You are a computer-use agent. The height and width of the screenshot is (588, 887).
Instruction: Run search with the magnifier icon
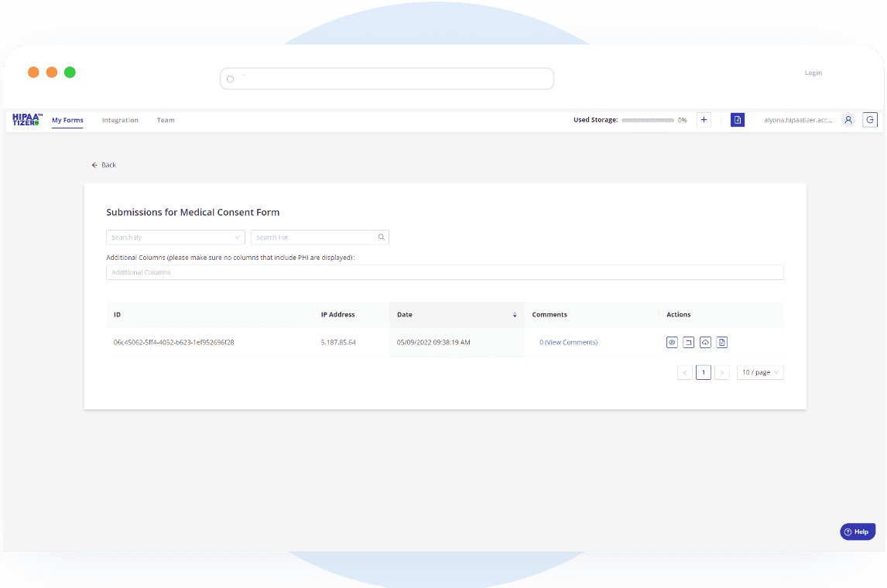(x=381, y=237)
